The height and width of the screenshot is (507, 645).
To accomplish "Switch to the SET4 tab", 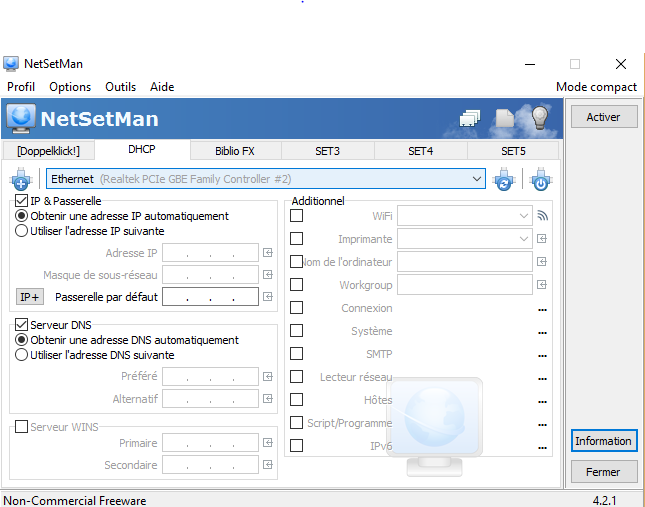I will [420, 151].
